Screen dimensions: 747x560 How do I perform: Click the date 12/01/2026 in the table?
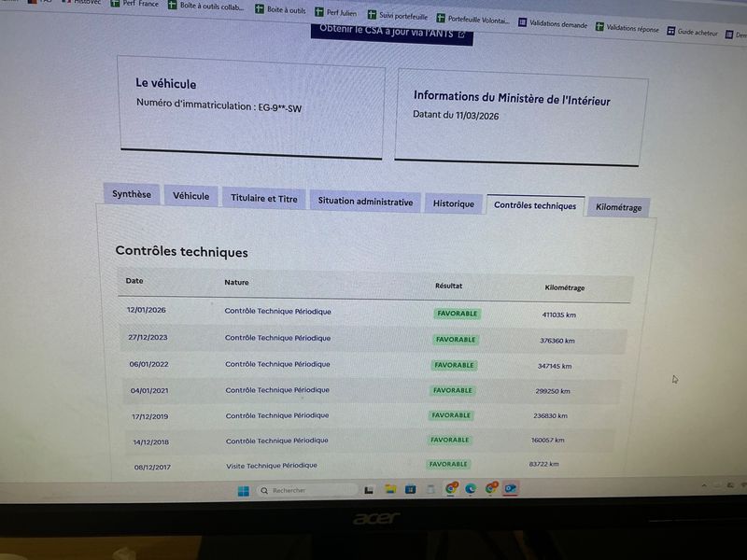click(x=147, y=310)
